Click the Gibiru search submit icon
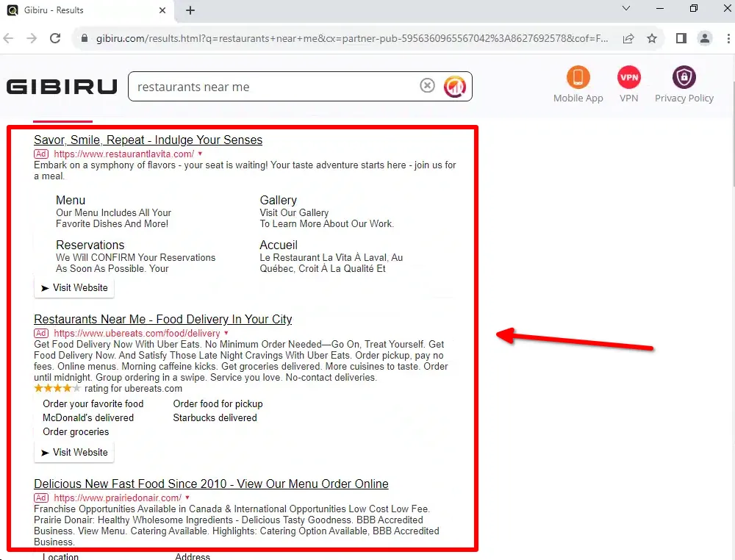The height and width of the screenshot is (560, 735). [x=455, y=86]
